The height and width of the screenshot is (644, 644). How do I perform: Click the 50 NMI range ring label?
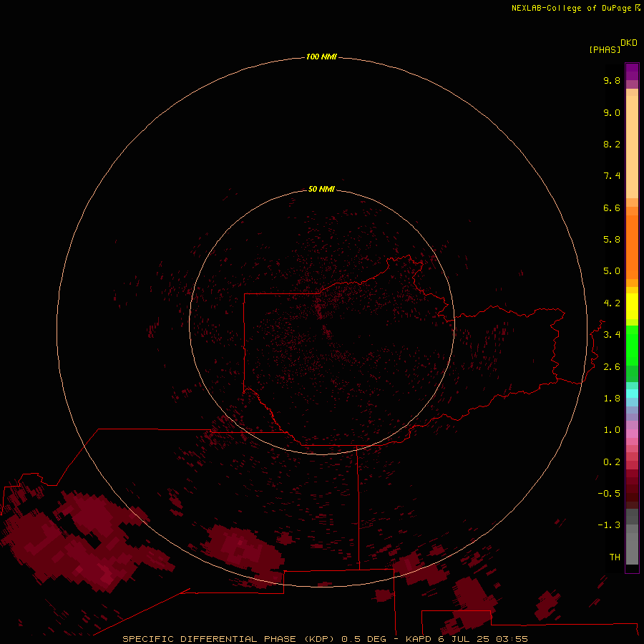(x=321, y=189)
